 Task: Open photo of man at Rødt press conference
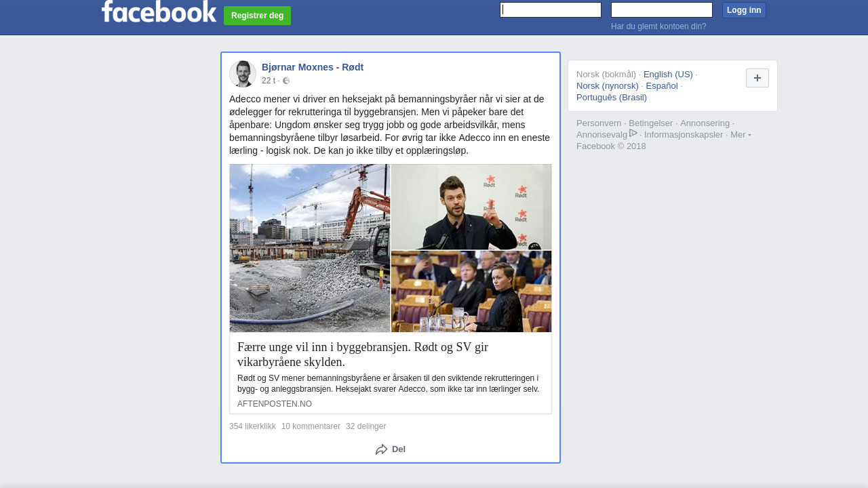point(471,207)
